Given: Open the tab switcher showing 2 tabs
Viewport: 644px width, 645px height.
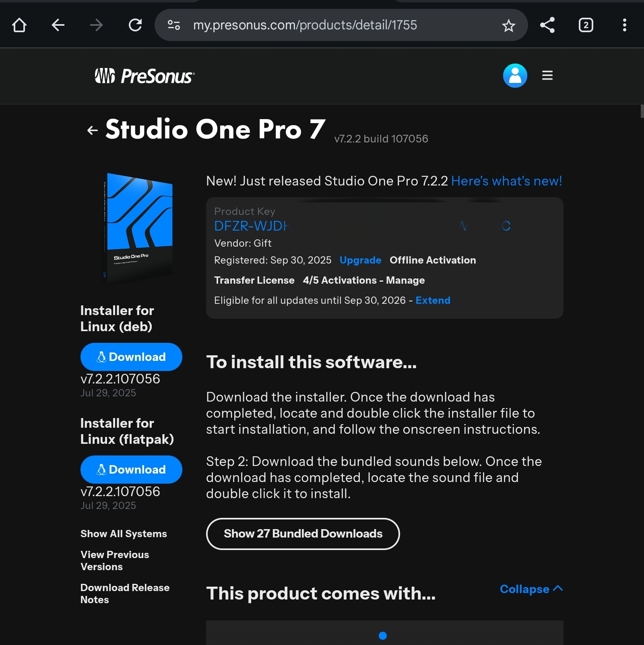Looking at the screenshot, I should pos(586,25).
